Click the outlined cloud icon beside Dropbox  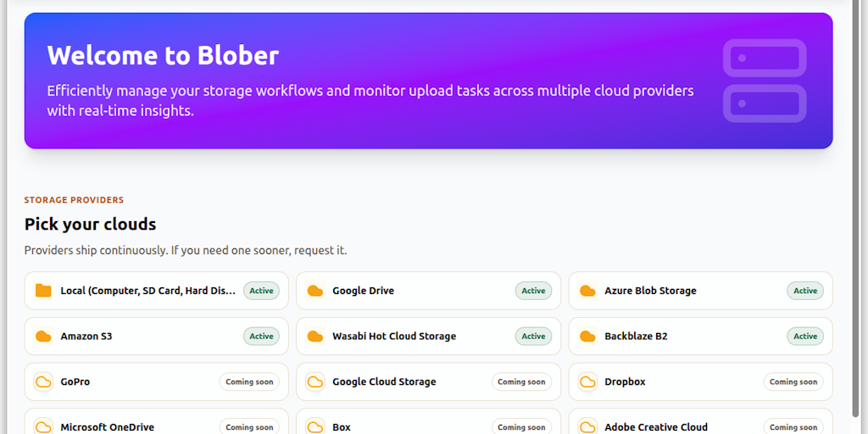pos(587,382)
